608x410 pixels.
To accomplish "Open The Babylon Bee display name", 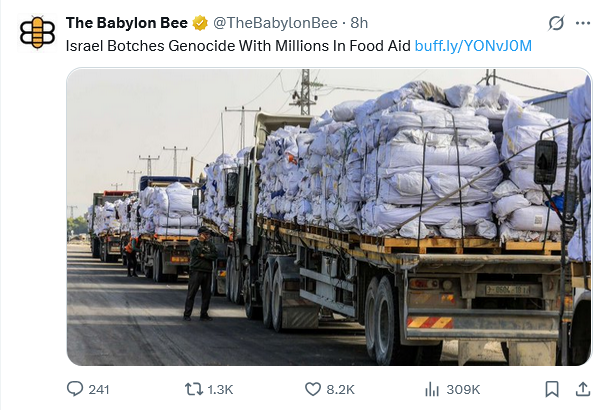I will [126, 23].
